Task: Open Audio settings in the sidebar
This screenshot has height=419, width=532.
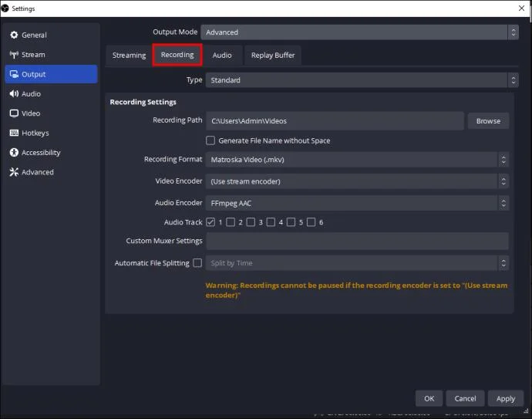Action: (51, 93)
